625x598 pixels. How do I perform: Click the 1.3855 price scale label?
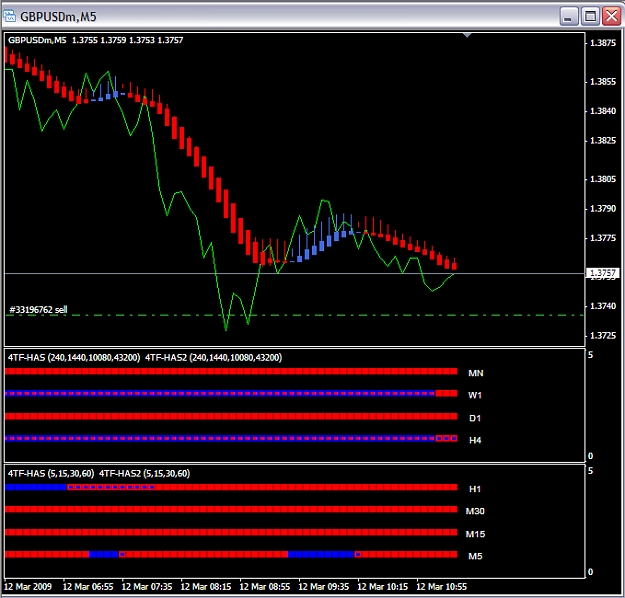(x=603, y=82)
